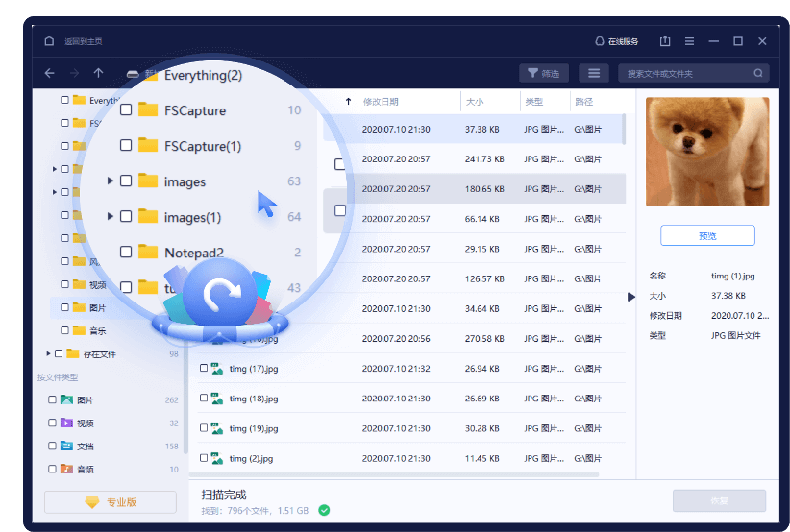Click the back arrow navigation icon
This screenshot has height=532, width=790.
pyautogui.click(x=50, y=73)
